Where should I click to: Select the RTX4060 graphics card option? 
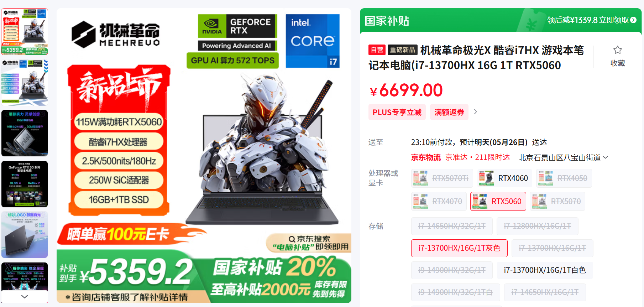pyautogui.click(x=504, y=178)
